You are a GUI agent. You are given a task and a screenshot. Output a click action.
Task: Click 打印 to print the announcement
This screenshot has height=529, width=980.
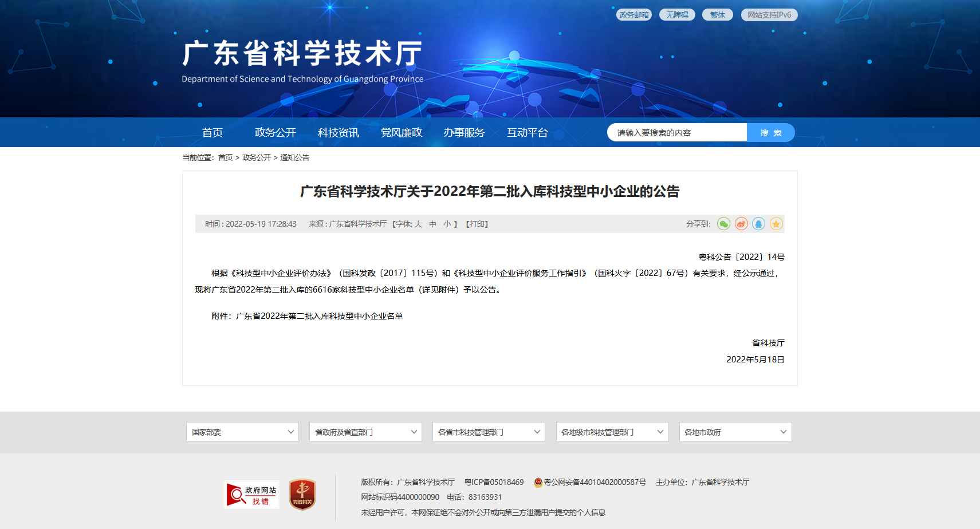pyautogui.click(x=478, y=224)
